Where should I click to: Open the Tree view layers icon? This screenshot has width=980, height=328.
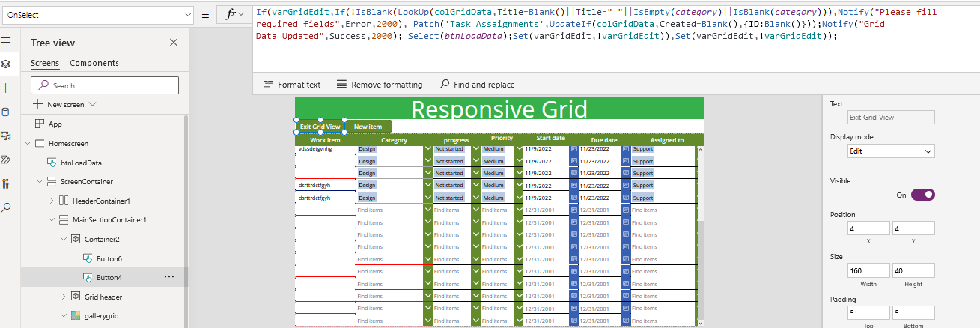click(6, 64)
